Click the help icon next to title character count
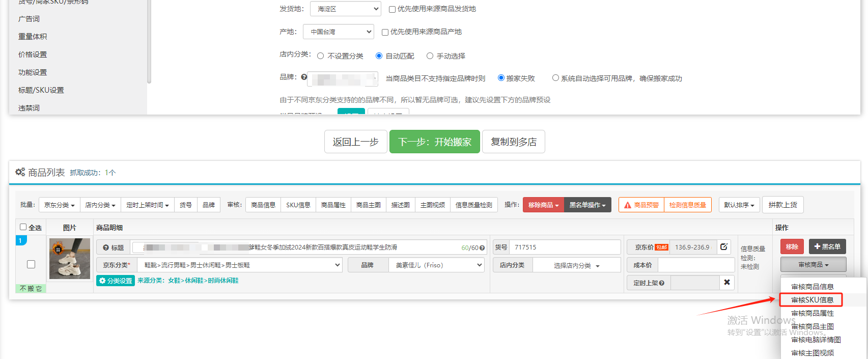The height and width of the screenshot is (359, 868). pyautogui.click(x=482, y=248)
